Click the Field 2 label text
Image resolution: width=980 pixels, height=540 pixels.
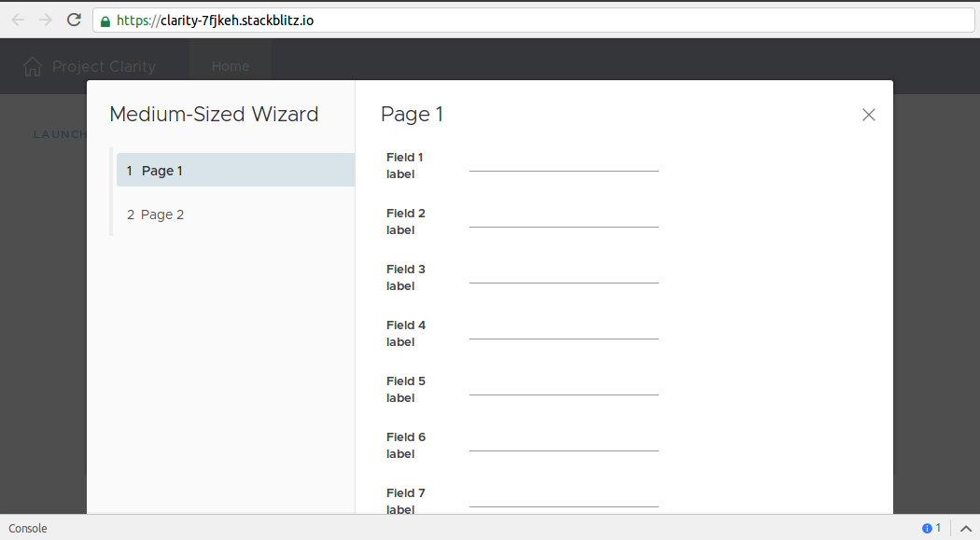(x=406, y=222)
